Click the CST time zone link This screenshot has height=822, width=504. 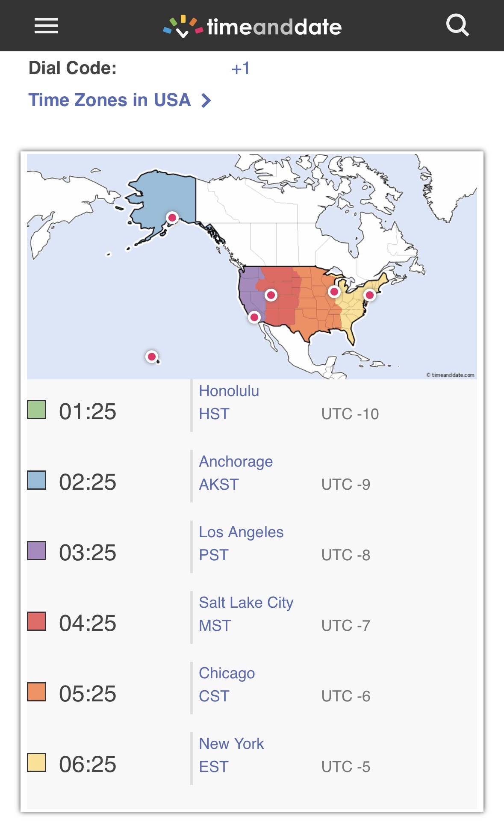[214, 696]
